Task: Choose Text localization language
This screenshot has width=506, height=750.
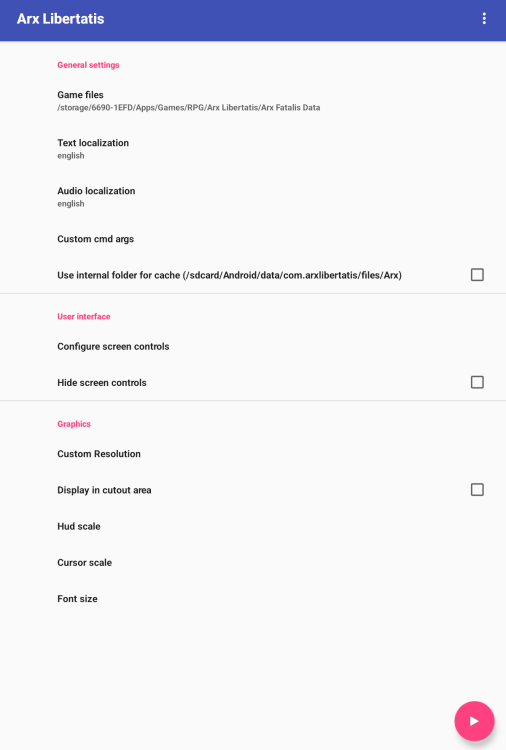Action: 253,149
